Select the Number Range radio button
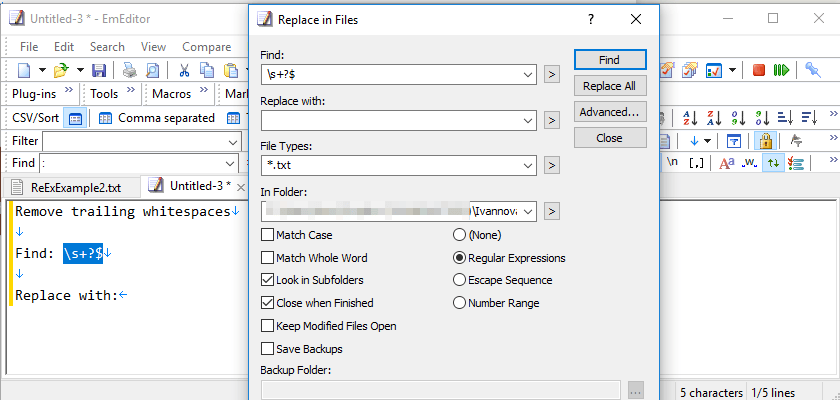840x400 pixels. click(x=459, y=303)
